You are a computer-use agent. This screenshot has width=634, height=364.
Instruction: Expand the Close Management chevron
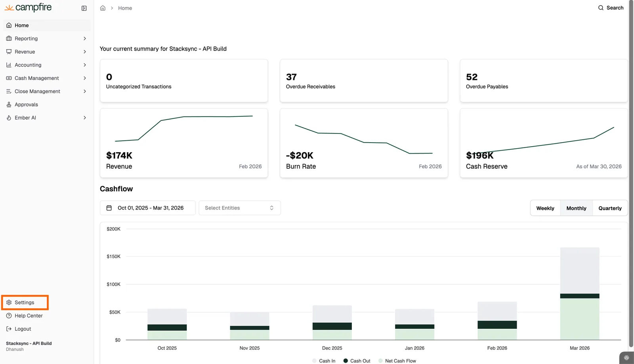tap(85, 91)
